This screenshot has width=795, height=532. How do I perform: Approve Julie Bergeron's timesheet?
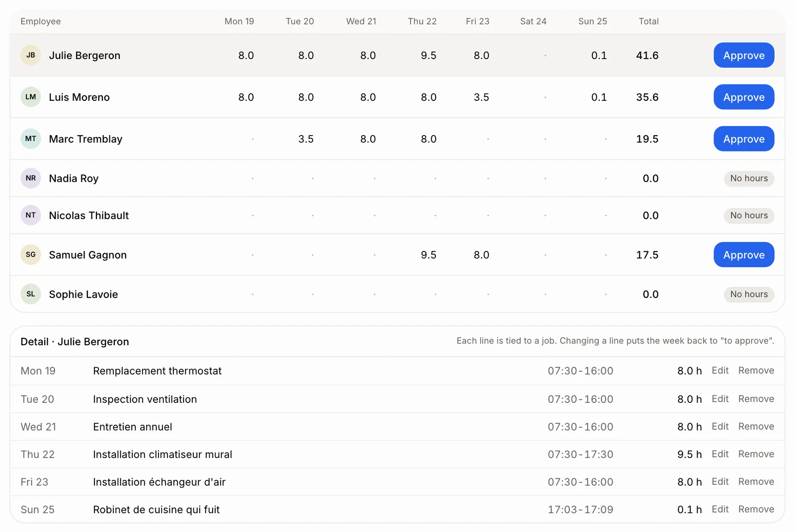click(x=744, y=55)
